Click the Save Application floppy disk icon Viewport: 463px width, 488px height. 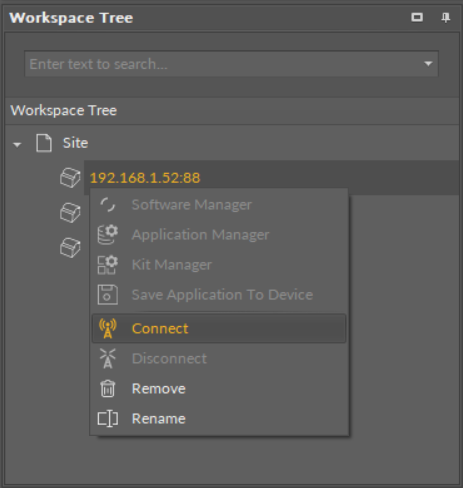[x=107, y=295]
